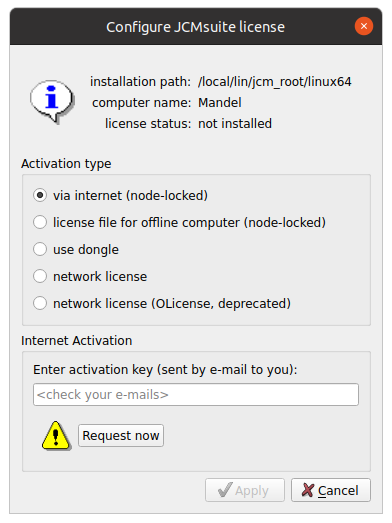This screenshot has height=523, width=392.
Task: Click the Internet Activation group heading
Action: [77, 341]
